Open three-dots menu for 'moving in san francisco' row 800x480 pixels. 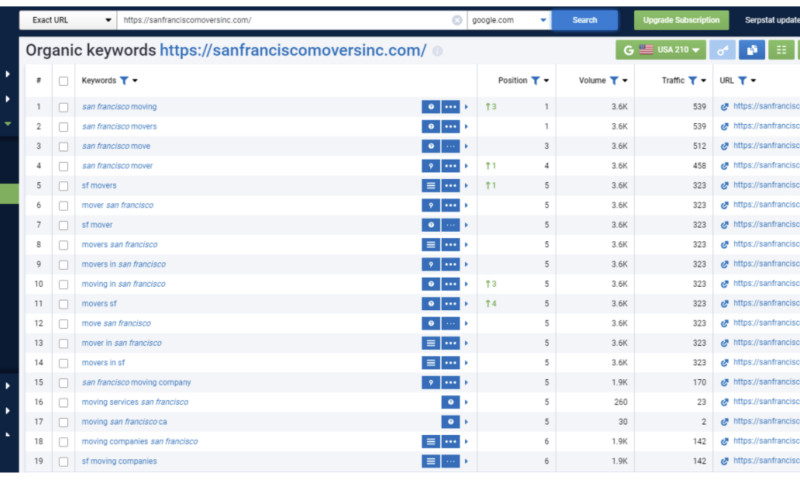pyautogui.click(x=451, y=284)
